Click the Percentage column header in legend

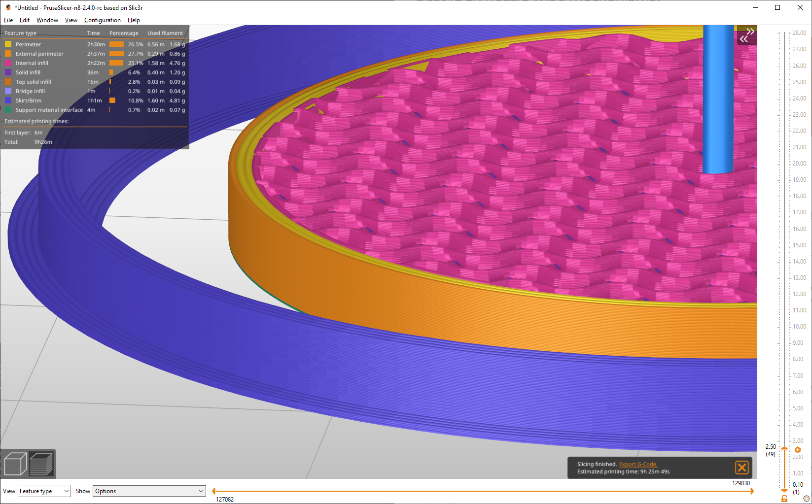pyautogui.click(x=124, y=33)
